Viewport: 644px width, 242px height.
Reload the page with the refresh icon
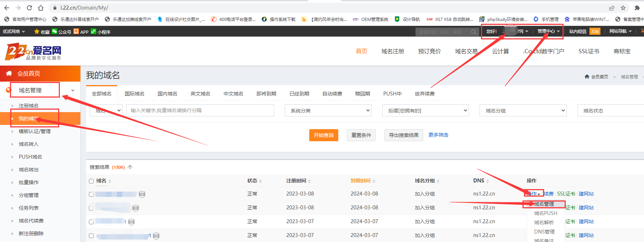tap(29, 8)
